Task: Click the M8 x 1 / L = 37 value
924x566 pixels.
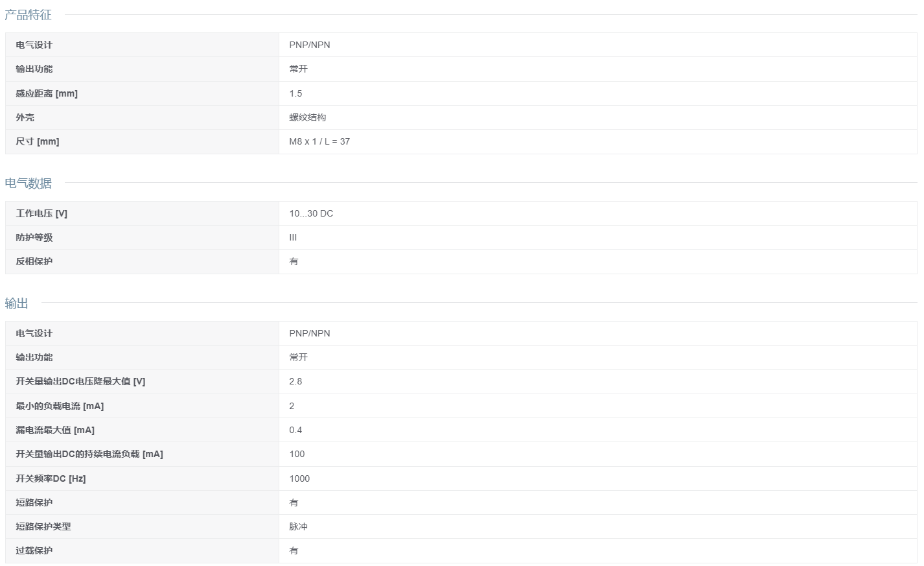Action: click(x=319, y=141)
